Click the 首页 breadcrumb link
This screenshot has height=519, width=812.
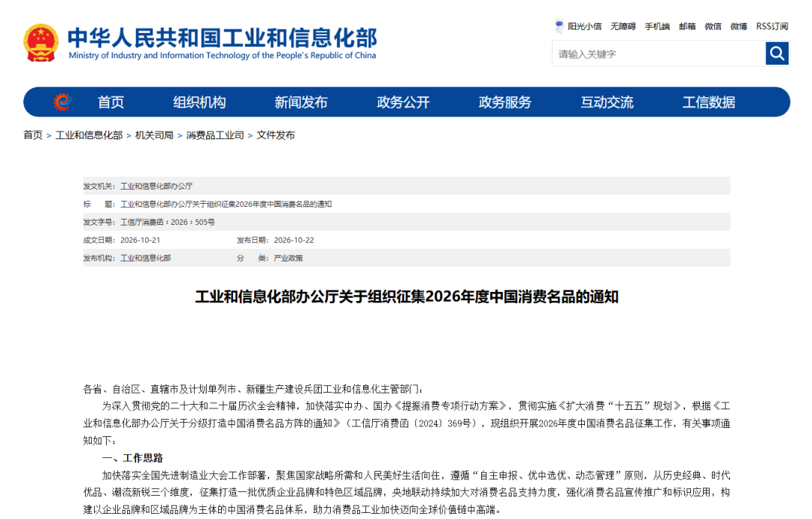click(33, 135)
